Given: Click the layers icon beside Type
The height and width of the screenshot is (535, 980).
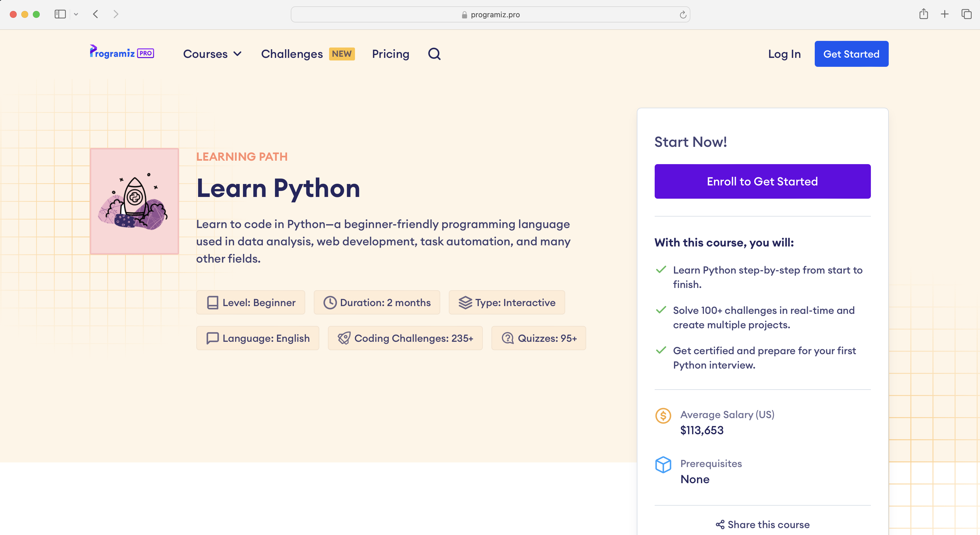Looking at the screenshot, I should coord(465,303).
